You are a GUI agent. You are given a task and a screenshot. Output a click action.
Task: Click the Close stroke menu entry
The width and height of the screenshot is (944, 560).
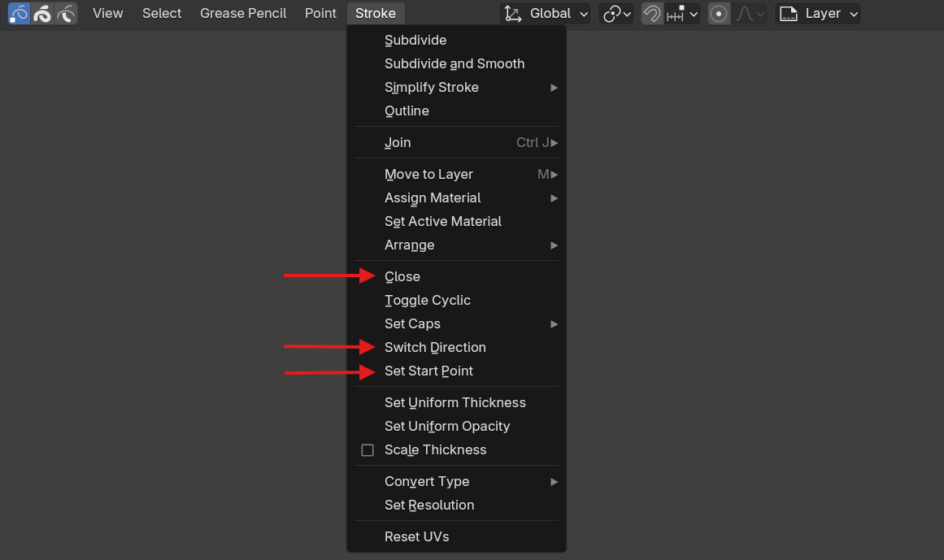tap(402, 276)
